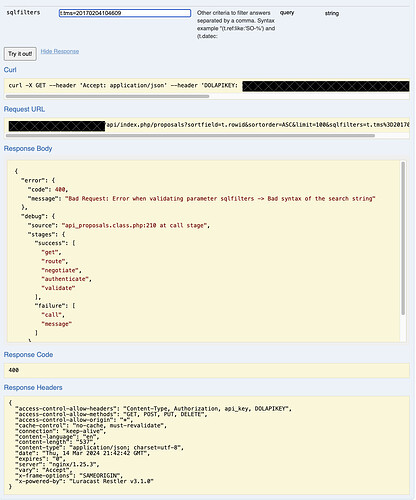This screenshot has height=500, width=416.
Task: Click the Response Body heading
Action: click(28, 149)
